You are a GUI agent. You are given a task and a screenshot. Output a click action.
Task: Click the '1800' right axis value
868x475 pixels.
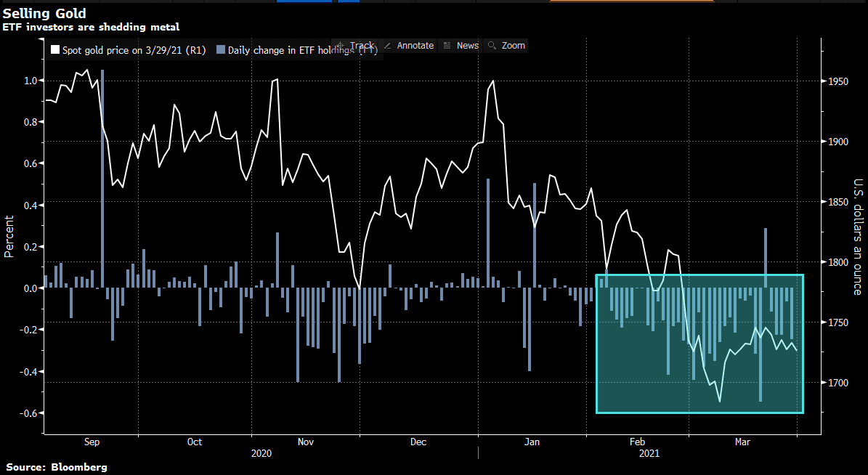pos(838,262)
